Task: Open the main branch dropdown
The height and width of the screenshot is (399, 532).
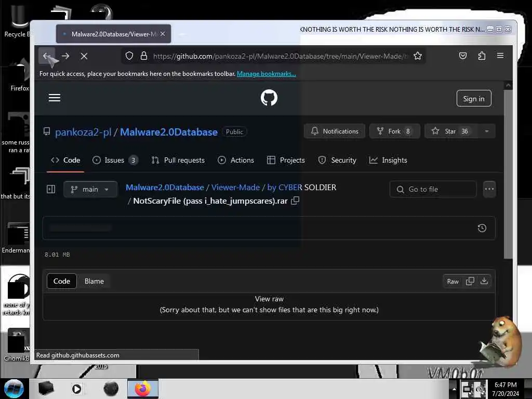Action: tap(90, 189)
